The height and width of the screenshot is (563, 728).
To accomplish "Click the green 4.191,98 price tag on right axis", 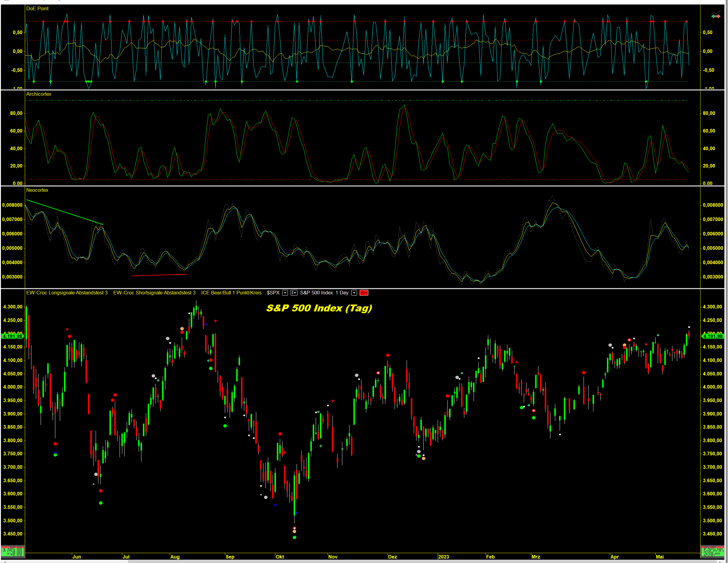I will [713, 336].
